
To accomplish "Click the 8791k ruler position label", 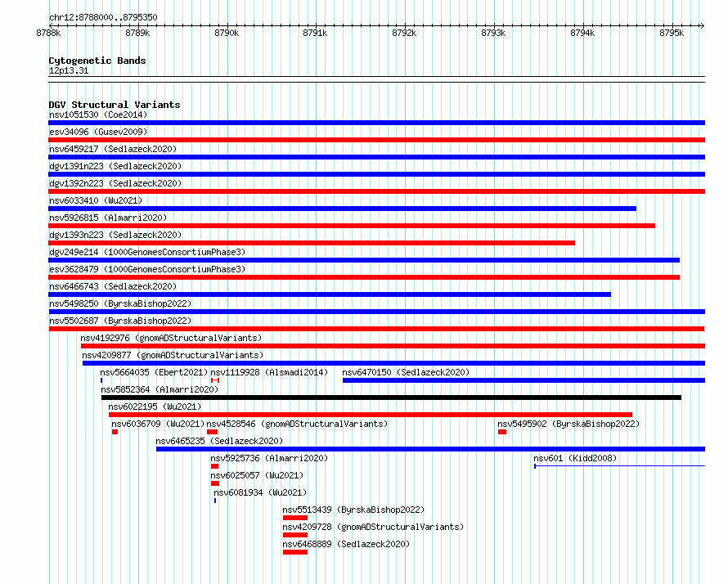I will (x=315, y=33).
